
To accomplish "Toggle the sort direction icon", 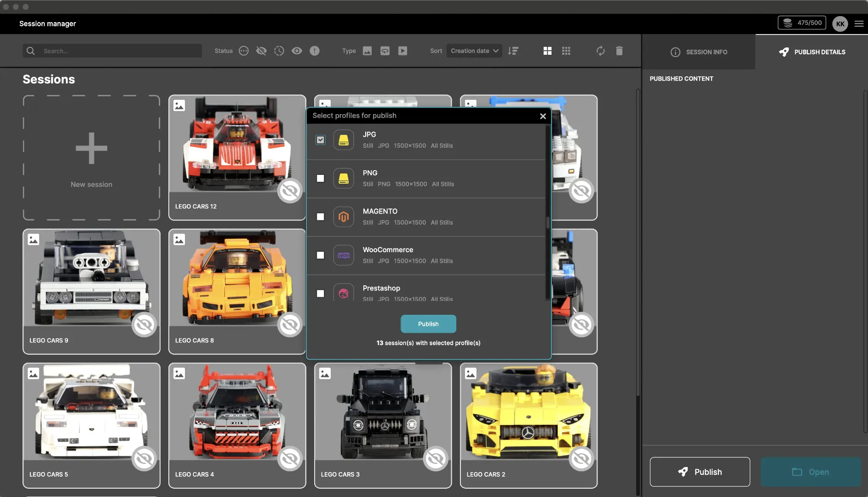I will point(514,51).
